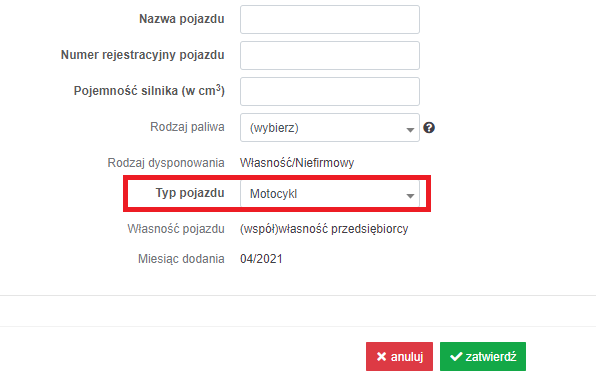596x380 pixels.
Task: Click the Numer rejestracyjny pojazdu label
Action: pyautogui.click(x=143, y=55)
